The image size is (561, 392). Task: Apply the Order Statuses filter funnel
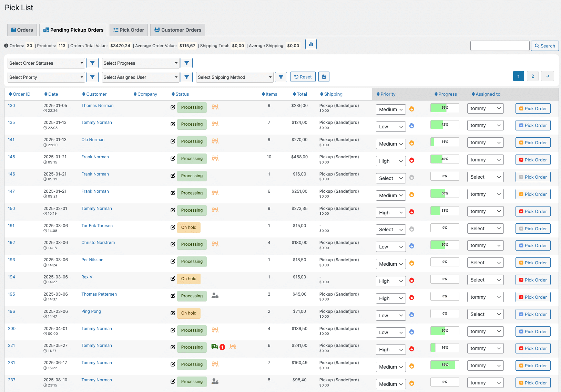[x=92, y=63]
